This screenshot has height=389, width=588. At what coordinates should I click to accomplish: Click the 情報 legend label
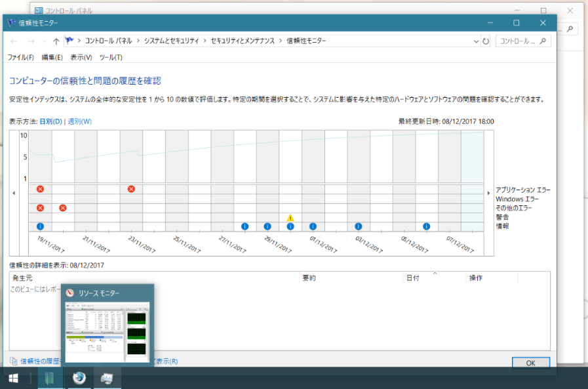503,226
